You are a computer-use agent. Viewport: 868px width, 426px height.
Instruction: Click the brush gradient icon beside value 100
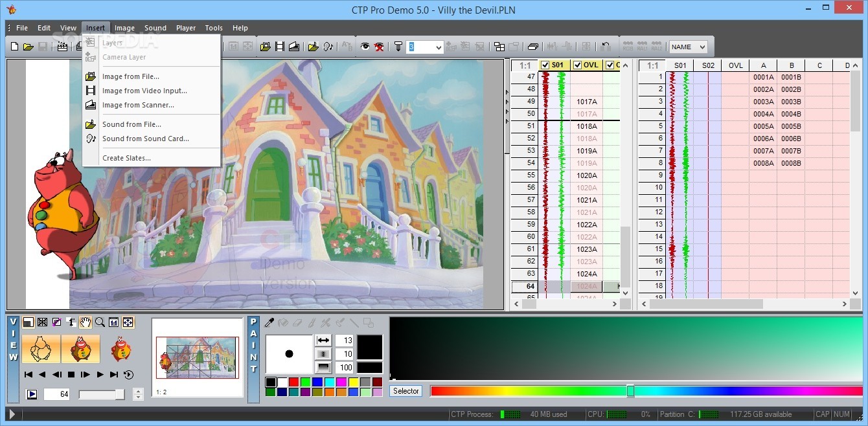(323, 366)
